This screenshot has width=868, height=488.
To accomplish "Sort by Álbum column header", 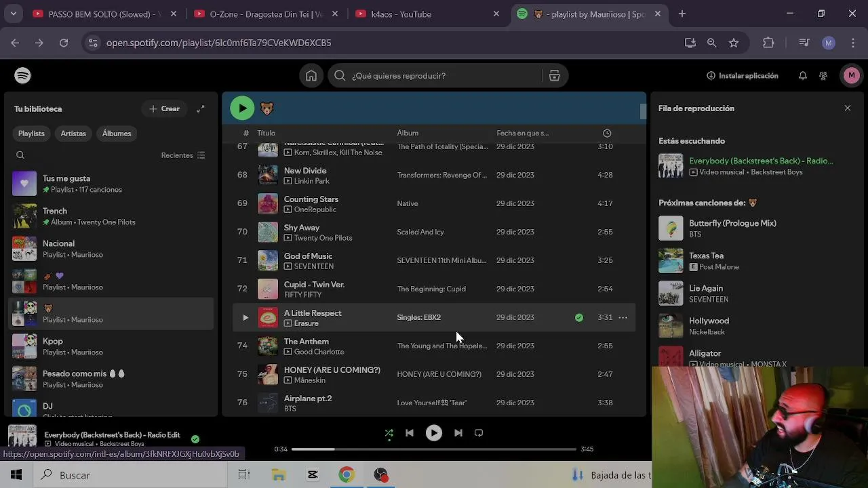I will (x=408, y=133).
